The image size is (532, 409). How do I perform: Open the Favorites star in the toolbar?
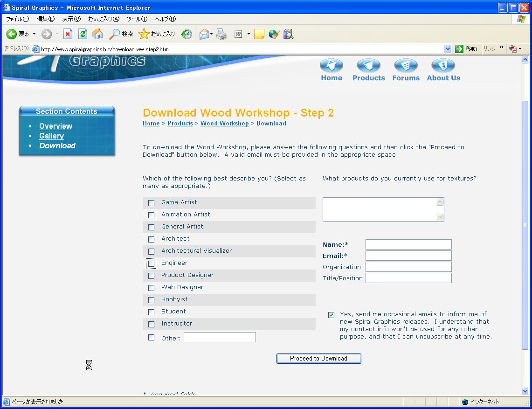[x=144, y=34]
